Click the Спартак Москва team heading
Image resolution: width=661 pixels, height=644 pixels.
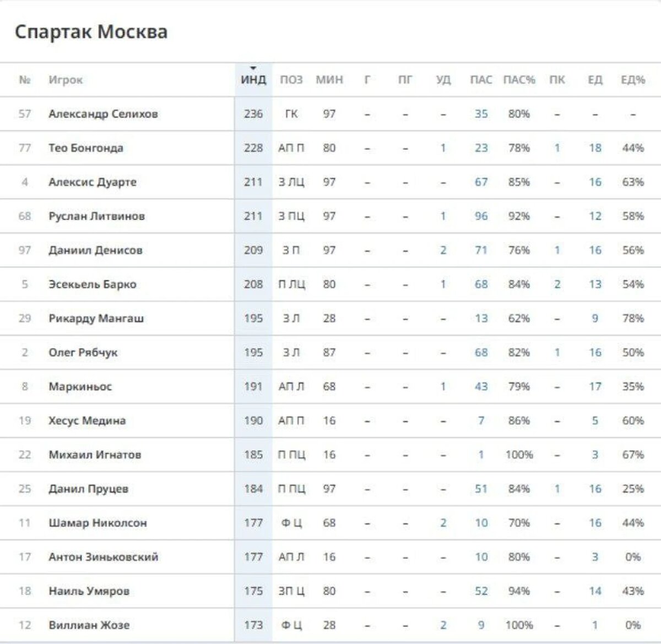(x=91, y=31)
